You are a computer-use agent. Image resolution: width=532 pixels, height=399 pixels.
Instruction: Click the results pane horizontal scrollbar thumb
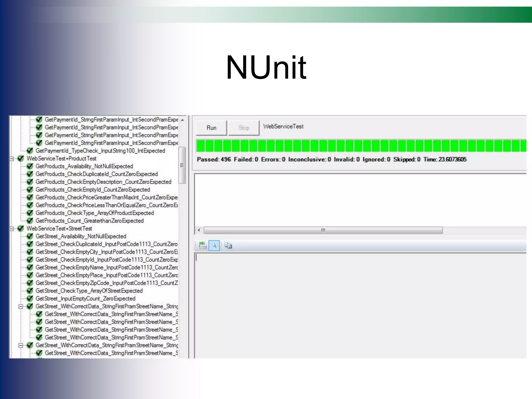click(323, 230)
